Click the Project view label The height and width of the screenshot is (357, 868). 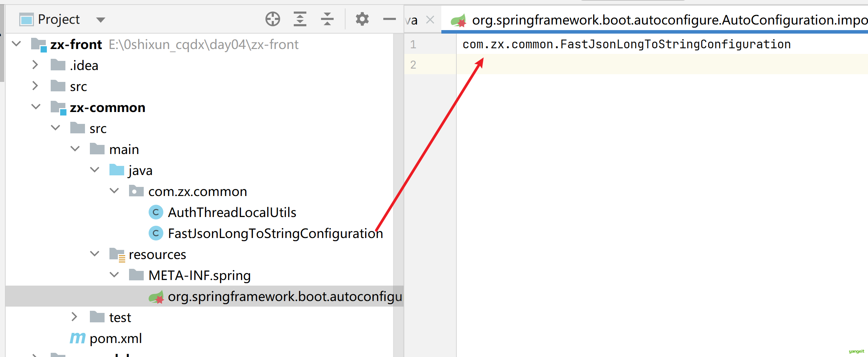[59, 19]
